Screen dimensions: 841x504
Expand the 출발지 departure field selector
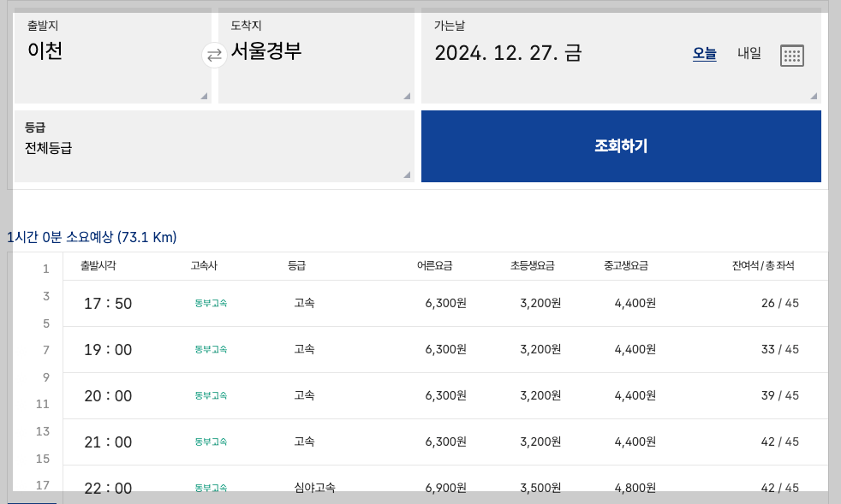pyautogui.click(x=203, y=96)
